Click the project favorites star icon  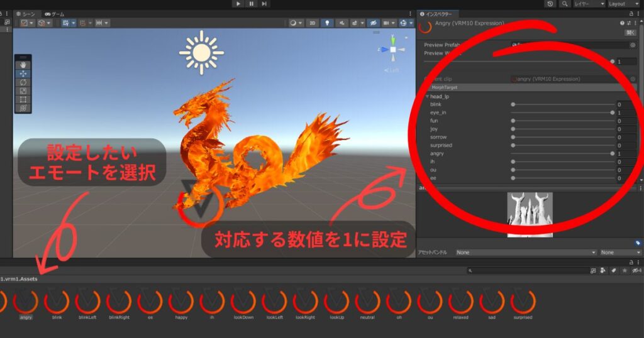tap(625, 270)
